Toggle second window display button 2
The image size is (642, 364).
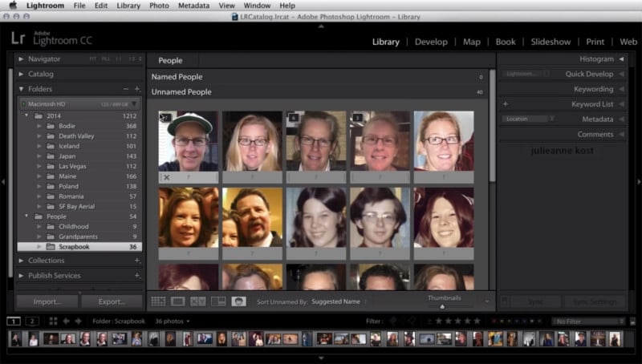click(31, 321)
